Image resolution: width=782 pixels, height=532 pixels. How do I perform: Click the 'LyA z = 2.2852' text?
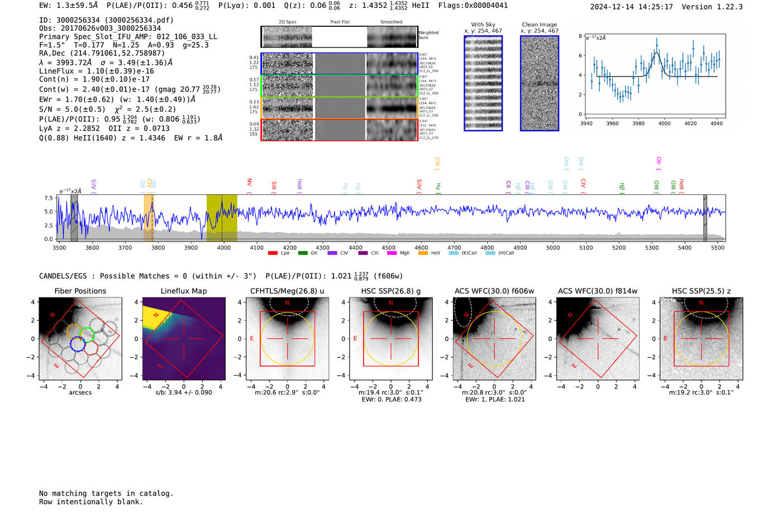pos(70,128)
